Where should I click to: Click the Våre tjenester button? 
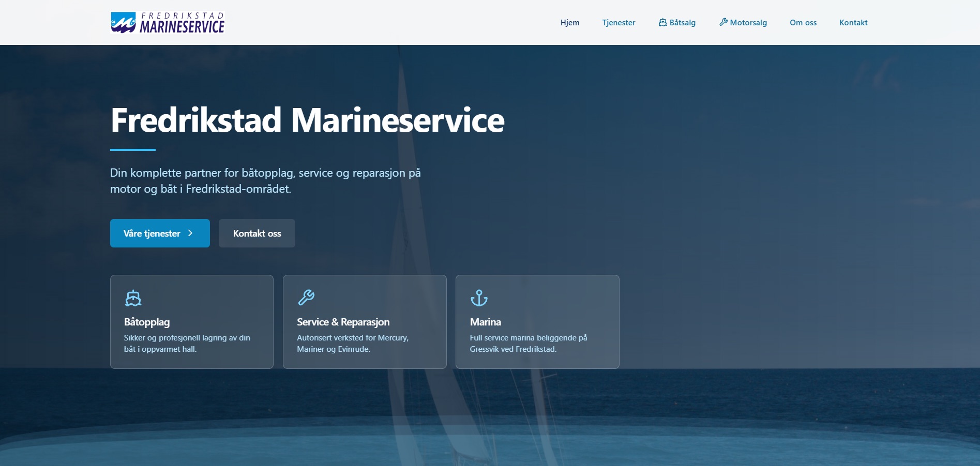coord(159,234)
